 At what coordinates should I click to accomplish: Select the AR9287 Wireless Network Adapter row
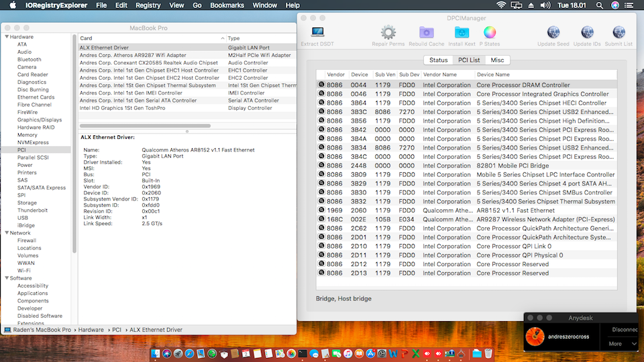467,219
